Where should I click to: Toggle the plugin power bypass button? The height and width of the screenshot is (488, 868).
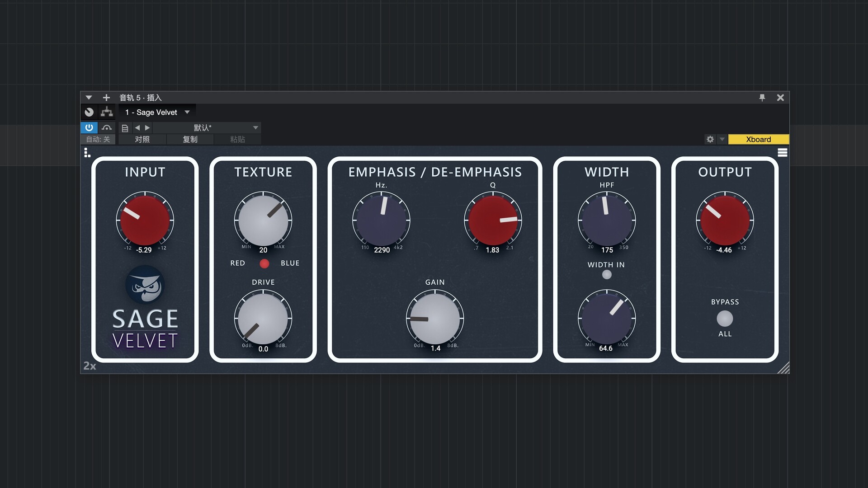pos(89,127)
